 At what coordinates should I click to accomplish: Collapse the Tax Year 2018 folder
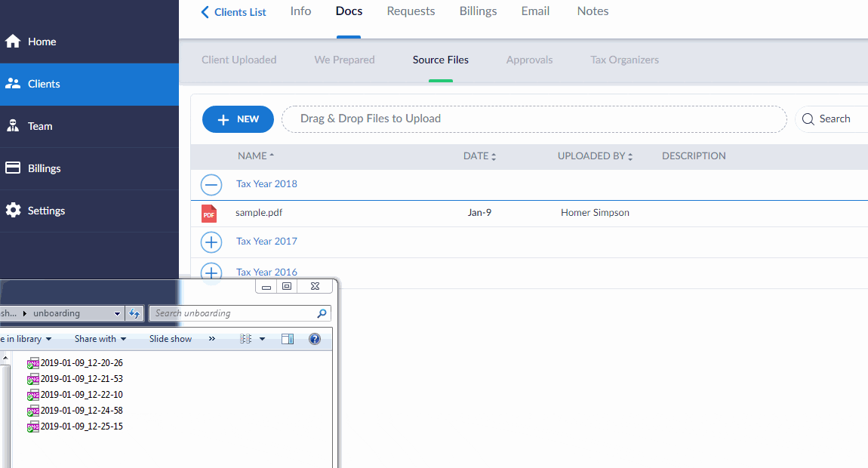211,184
